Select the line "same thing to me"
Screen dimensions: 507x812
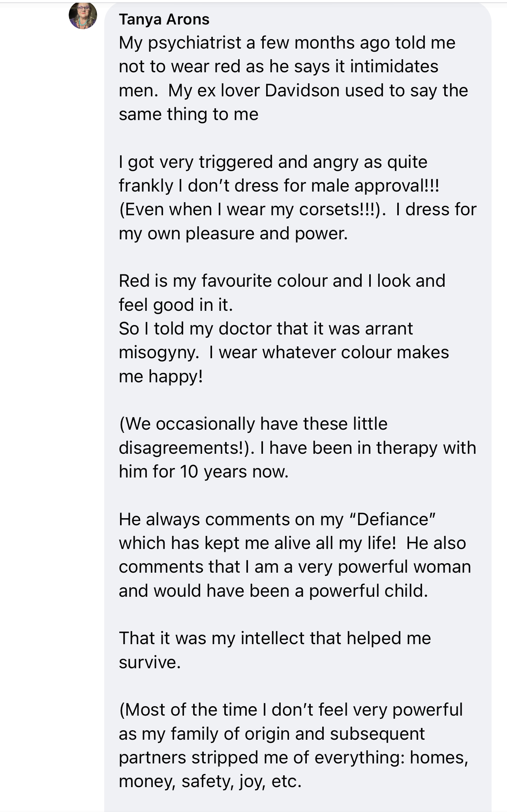(x=189, y=115)
